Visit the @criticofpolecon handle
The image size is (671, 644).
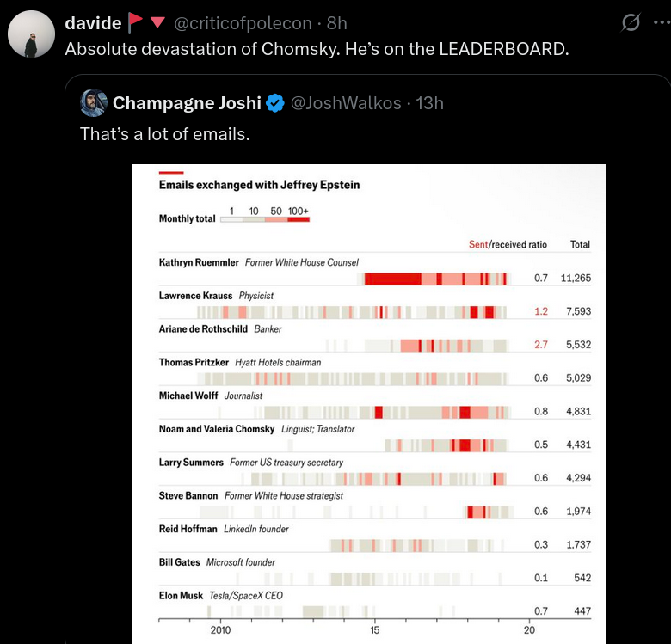coord(243,23)
